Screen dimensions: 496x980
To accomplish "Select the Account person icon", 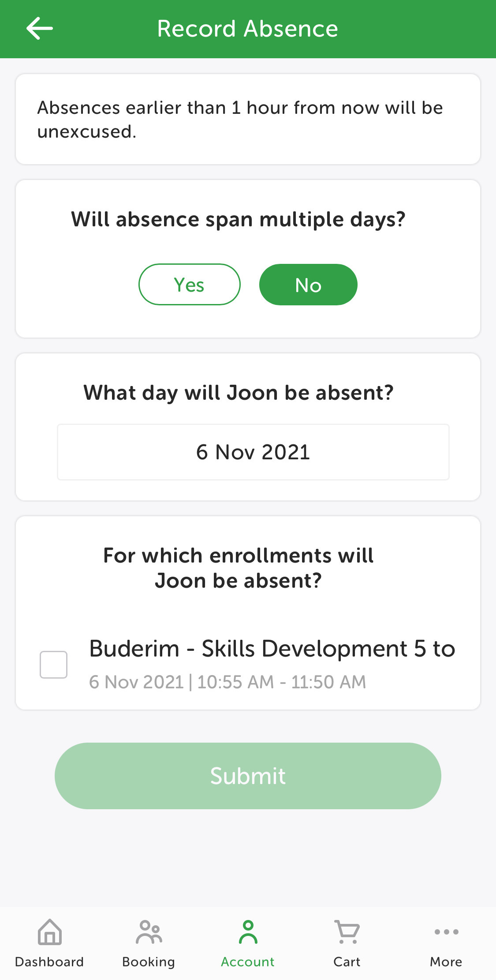I will pos(248,931).
